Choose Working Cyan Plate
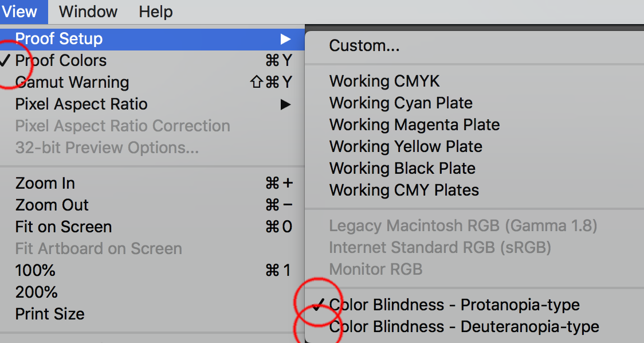This screenshot has height=343, width=644. click(x=401, y=103)
